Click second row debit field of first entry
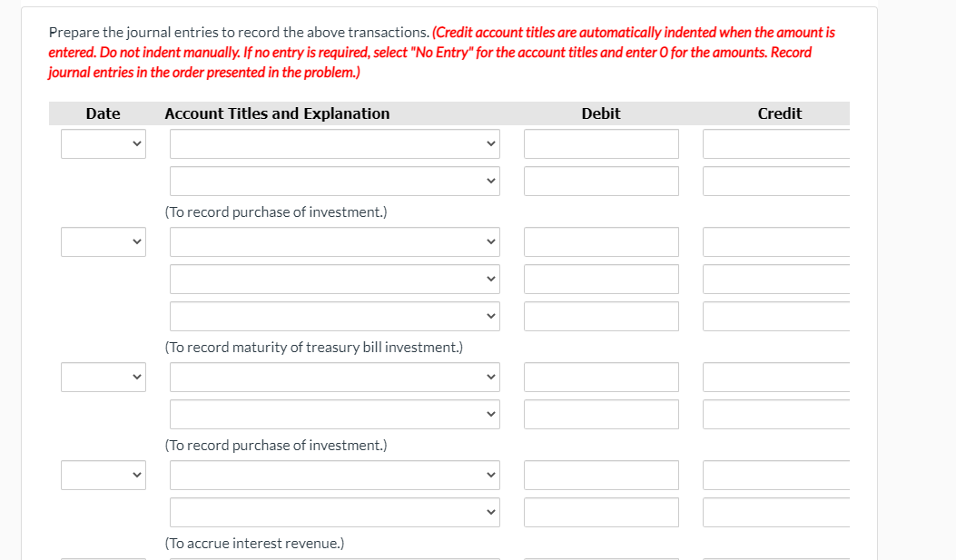The image size is (956, 560). pos(600,181)
